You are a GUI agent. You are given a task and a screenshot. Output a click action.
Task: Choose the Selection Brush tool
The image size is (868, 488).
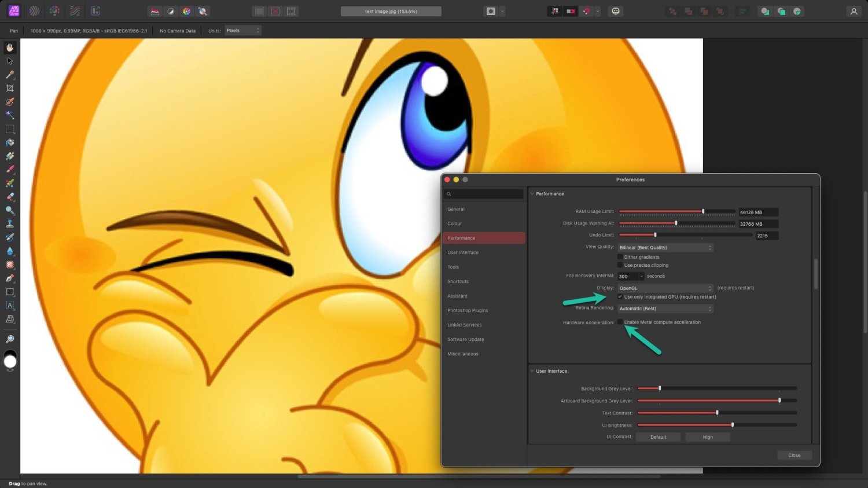tap(10, 102)
